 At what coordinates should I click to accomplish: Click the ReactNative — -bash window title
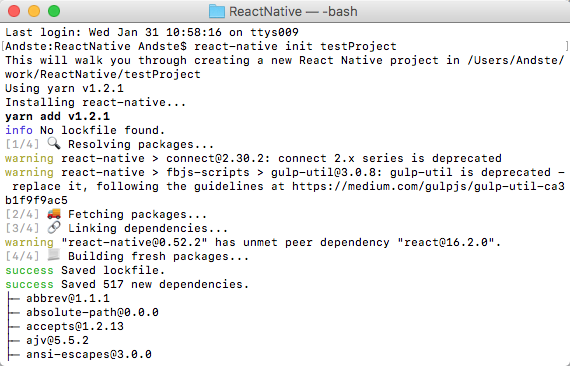point(293,12)
